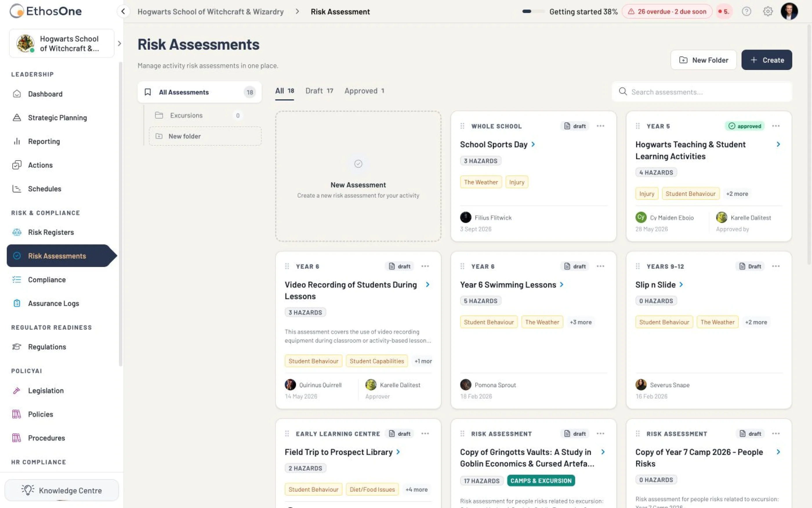Expand Hogwarts School organisation switcher
The width and height of the screenshot is (812, 508).
[x=62, y=43]
